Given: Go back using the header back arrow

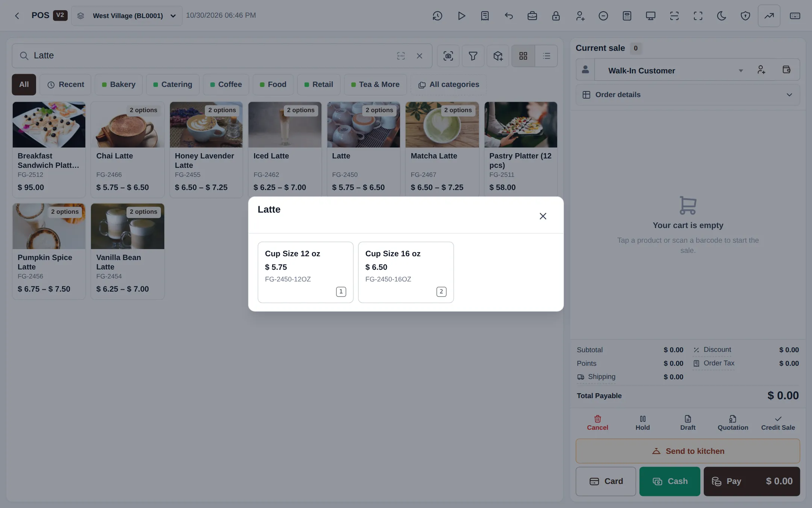Looking at the screenshot, I should click(17, 16).
